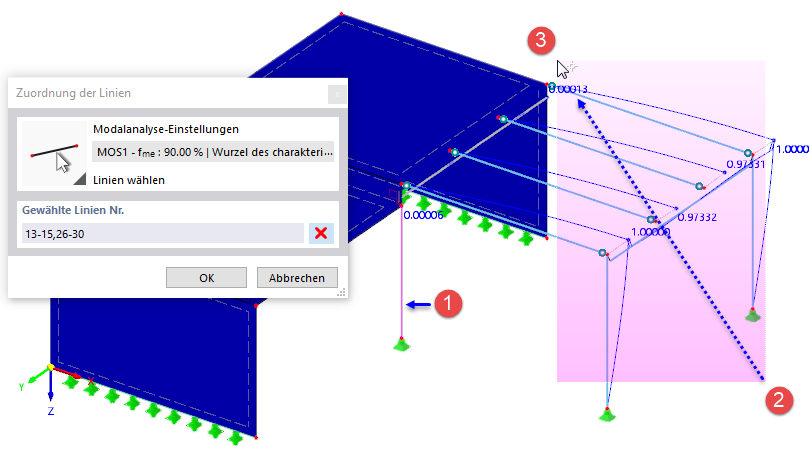Click the coordinate axes origin icon
This screenshot has width=809, height=450.
click(51, 367)
